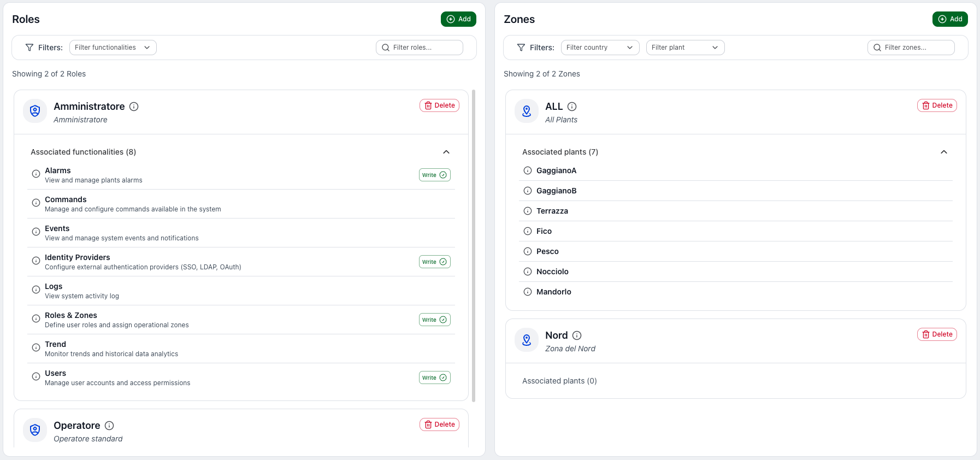Click the Events functionality name

[x=57, y=228]
